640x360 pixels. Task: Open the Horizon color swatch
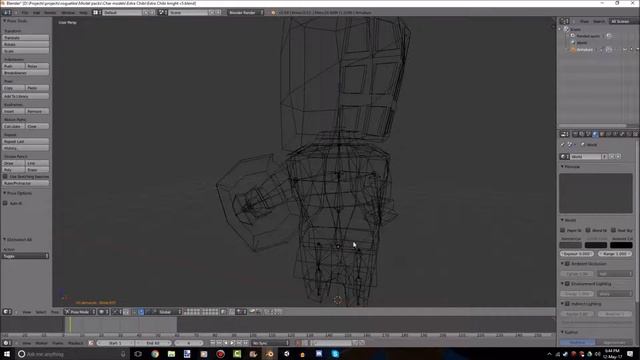571,245
